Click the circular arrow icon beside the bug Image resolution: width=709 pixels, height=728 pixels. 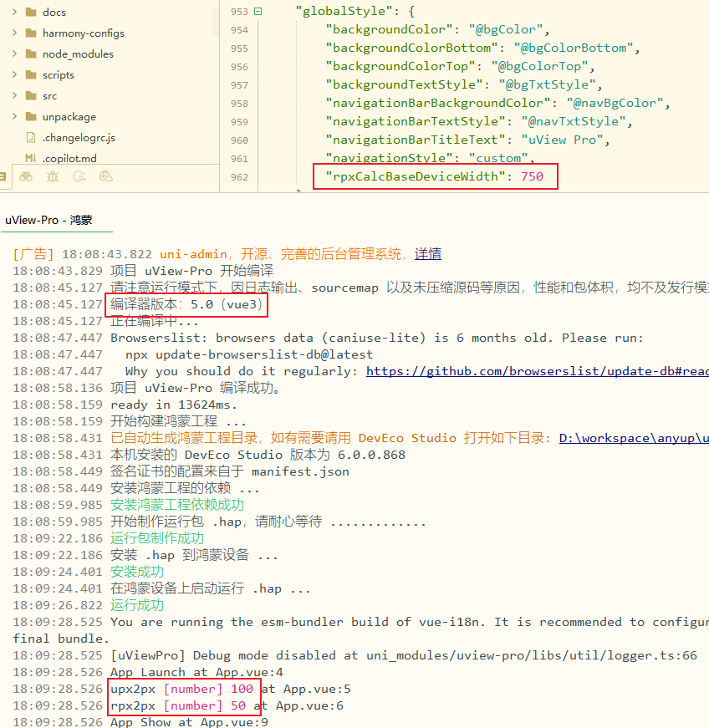(79, 176)
